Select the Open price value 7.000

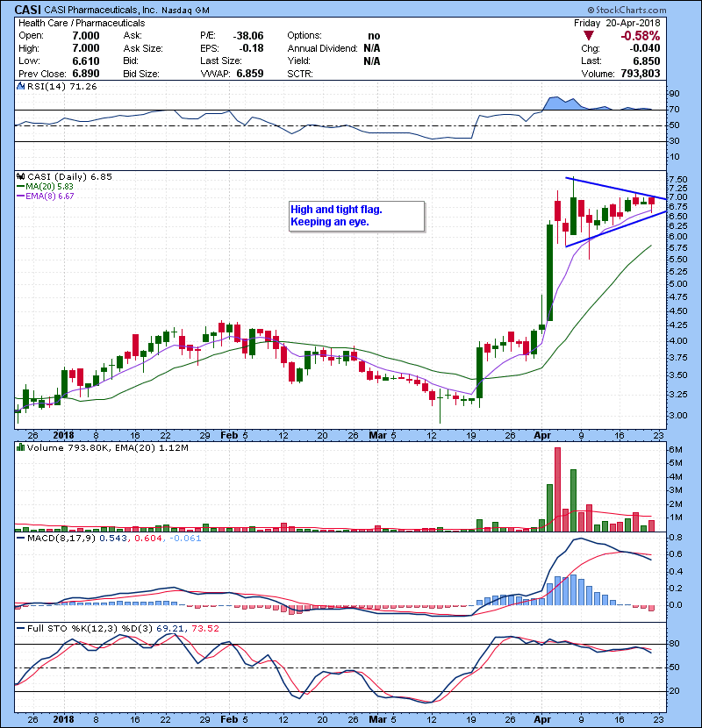click(x=86, y=36)
